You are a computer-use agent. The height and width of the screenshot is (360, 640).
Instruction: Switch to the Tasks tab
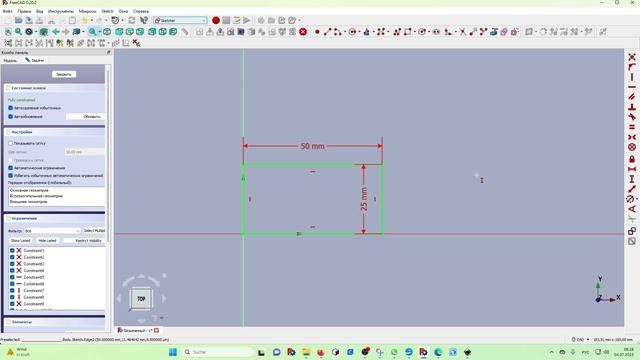pos(35,60)
